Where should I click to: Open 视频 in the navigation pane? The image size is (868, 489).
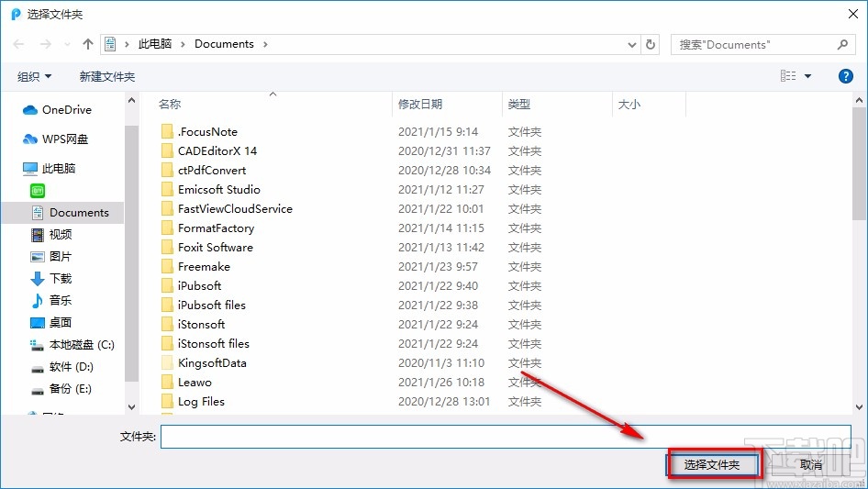click(x=51, y=235)
